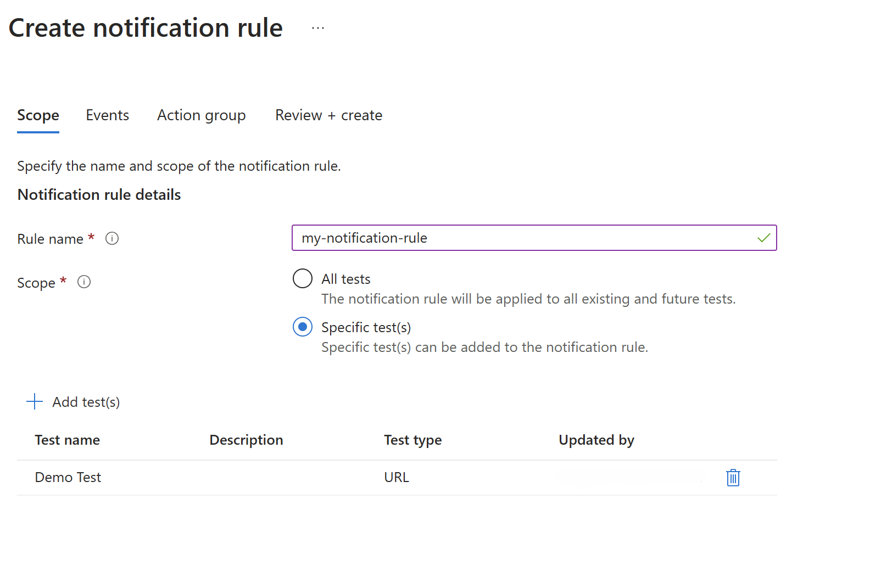Click the Create notification rule heading
This screenshot has width=870, height=588.
pyautogui.click(x=146, y=27)
